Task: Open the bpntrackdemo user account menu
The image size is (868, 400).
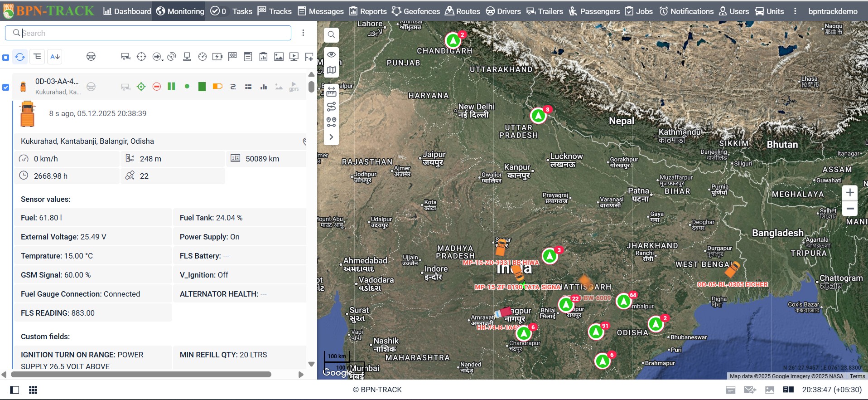Action: click(x=833, y=11)
